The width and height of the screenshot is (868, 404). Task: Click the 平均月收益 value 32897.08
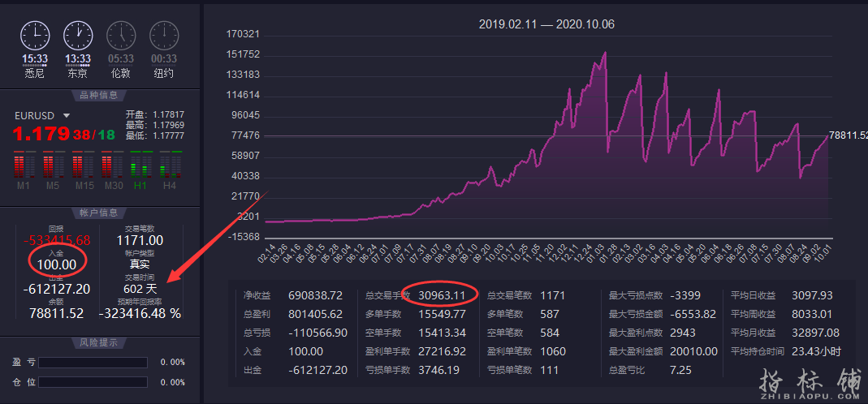coord(815,333)
